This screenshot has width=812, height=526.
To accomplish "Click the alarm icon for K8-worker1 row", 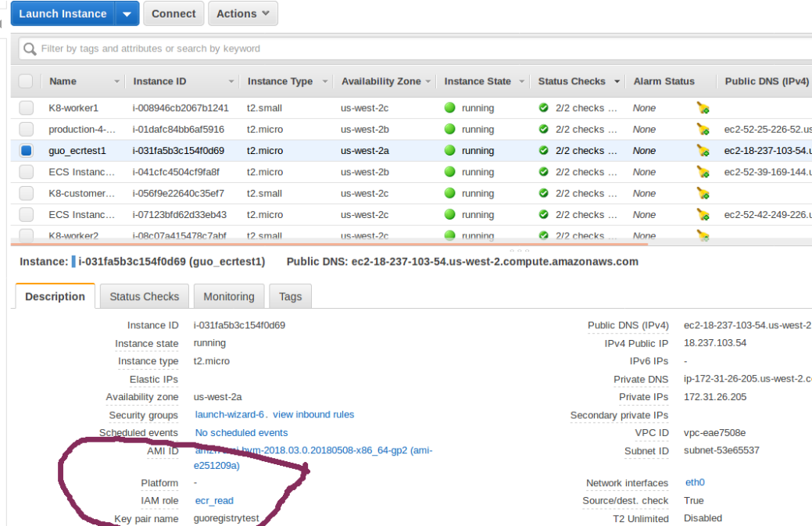I will [703, 108].
